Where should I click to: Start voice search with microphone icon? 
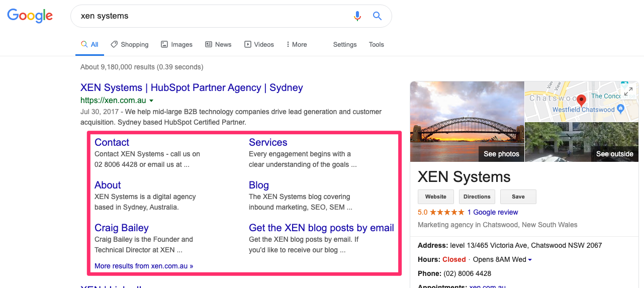tap(357, 16)
